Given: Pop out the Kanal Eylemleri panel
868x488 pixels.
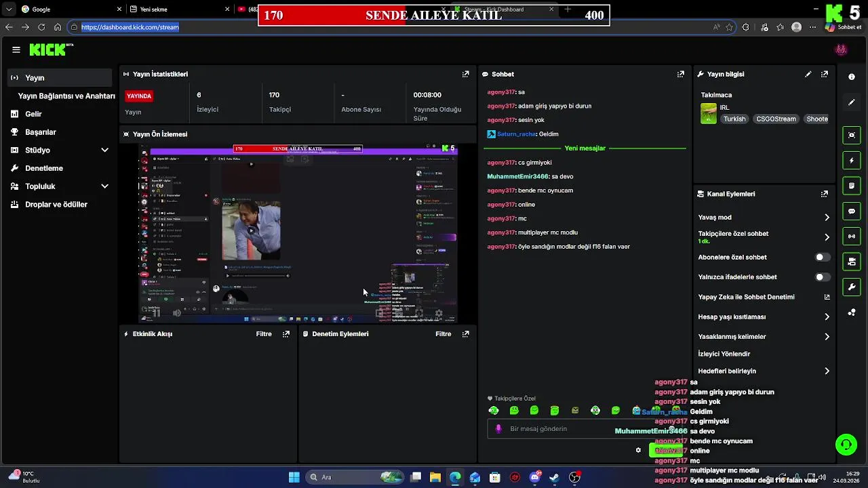Looking at the screenshot, I should pyautogui.click(x=825, y=194).
